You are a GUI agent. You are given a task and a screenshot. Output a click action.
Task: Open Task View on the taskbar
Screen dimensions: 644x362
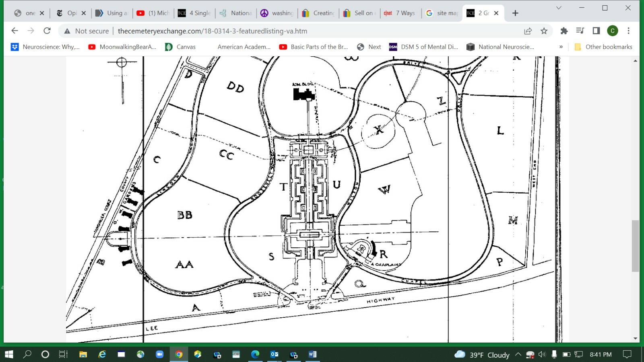(x=63, y=354)
